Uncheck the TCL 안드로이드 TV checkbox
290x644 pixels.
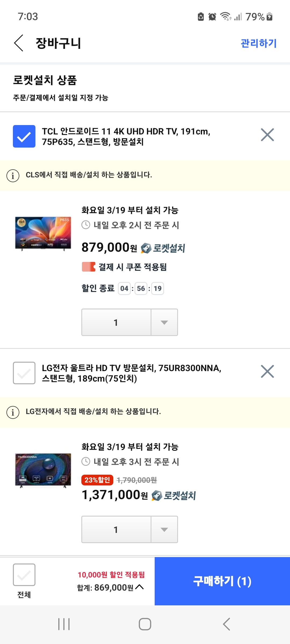[24, 136]
